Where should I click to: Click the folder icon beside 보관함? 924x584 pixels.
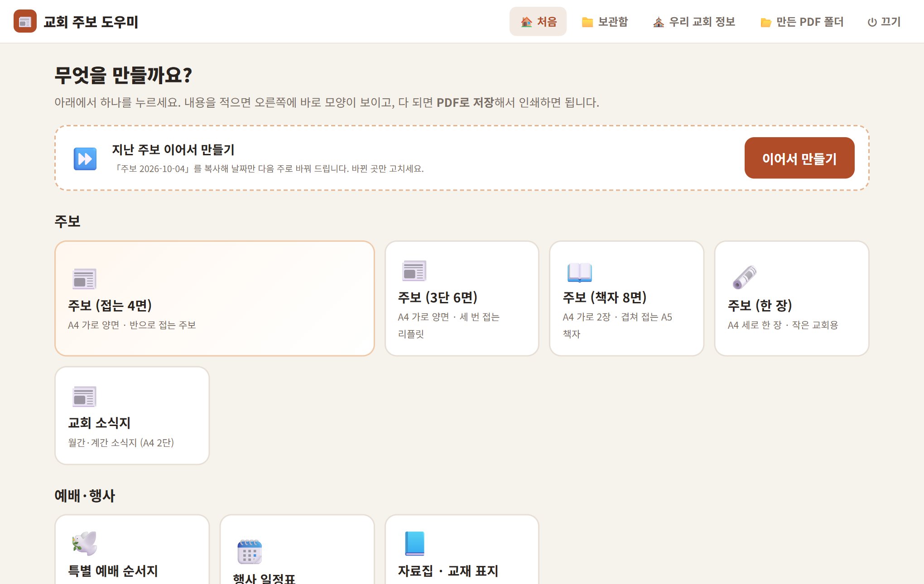pos(587,22)
